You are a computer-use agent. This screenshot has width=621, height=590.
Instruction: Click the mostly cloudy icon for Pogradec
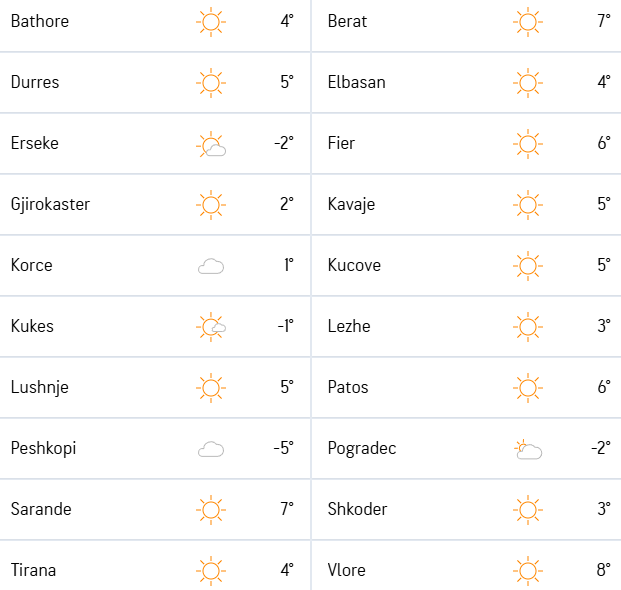528,449
